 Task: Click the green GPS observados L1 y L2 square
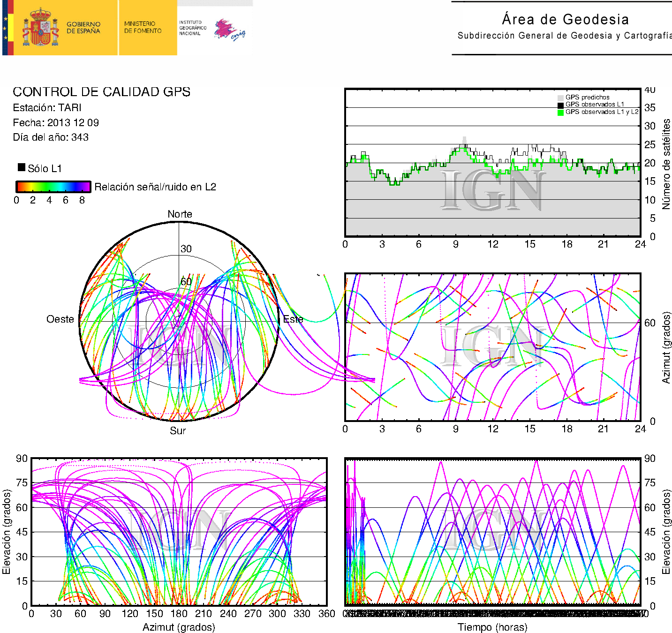[560, 113]
